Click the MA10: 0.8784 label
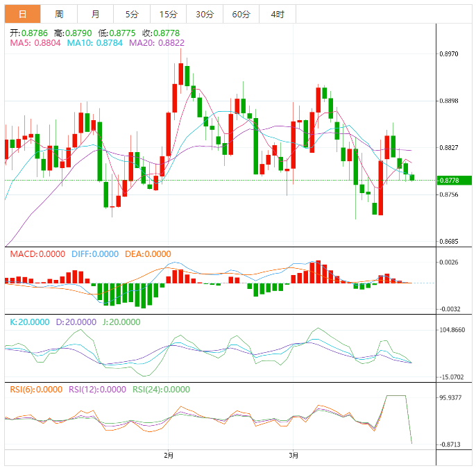The width and height of the screenshot is (476, 473). click(94, 43)
